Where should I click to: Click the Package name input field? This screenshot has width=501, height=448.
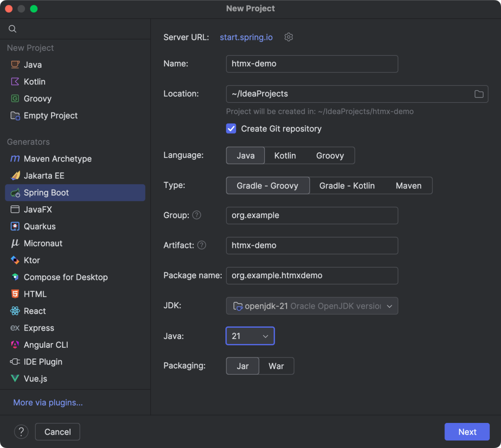tap(312, 275)
